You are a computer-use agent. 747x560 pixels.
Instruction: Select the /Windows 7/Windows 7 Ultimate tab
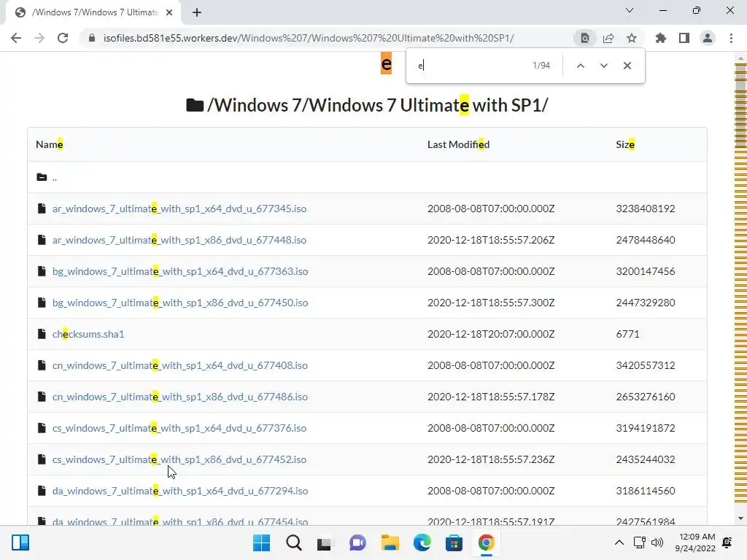tap(93, 12)
